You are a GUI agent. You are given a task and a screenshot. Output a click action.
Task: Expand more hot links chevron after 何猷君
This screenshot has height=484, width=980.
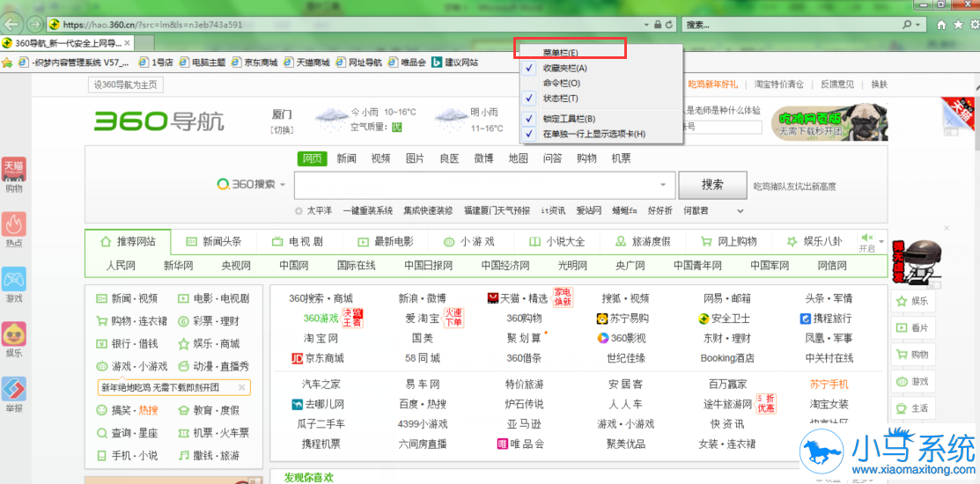(741, 210)
